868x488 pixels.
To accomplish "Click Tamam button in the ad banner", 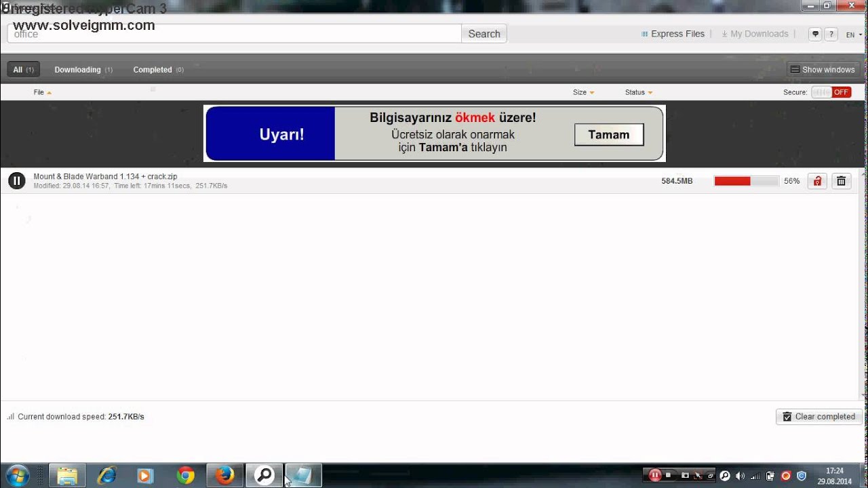I will click(609, 135).
